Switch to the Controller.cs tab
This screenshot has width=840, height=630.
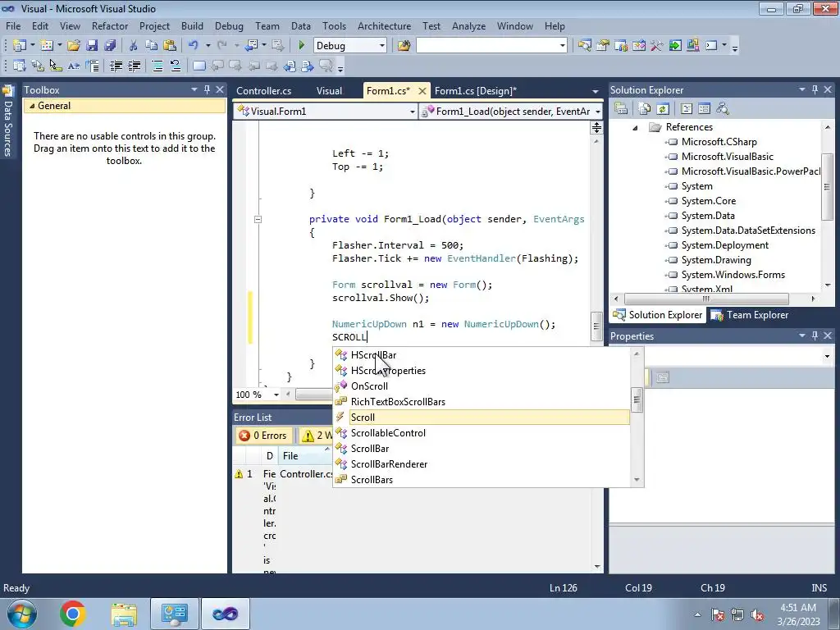(x=263, y=90)
